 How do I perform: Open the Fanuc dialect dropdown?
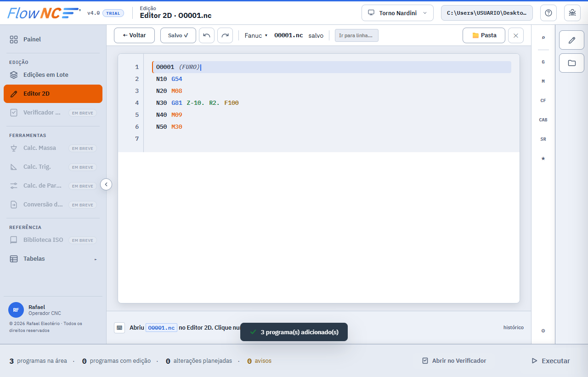pyautogui.click(x=256, y=35)
